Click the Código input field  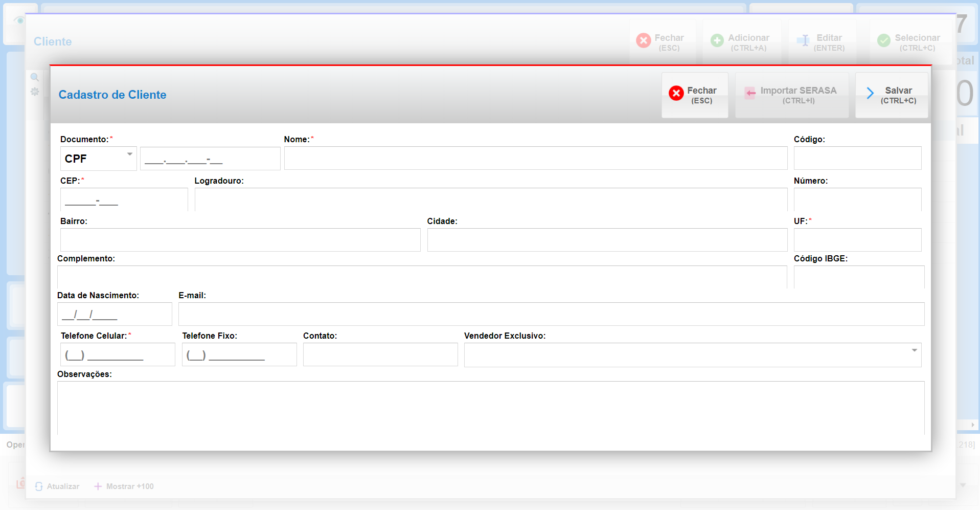click(x=857, y=158)
